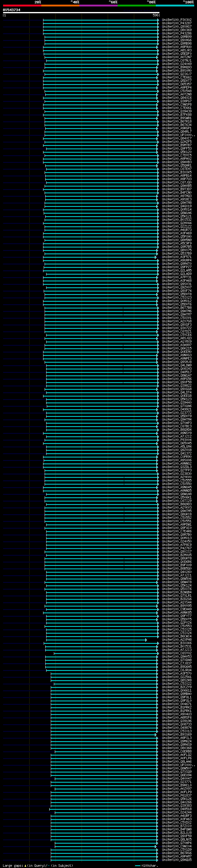Click the white query sequence bar
The image size is (197, 868).
point(81,12)
